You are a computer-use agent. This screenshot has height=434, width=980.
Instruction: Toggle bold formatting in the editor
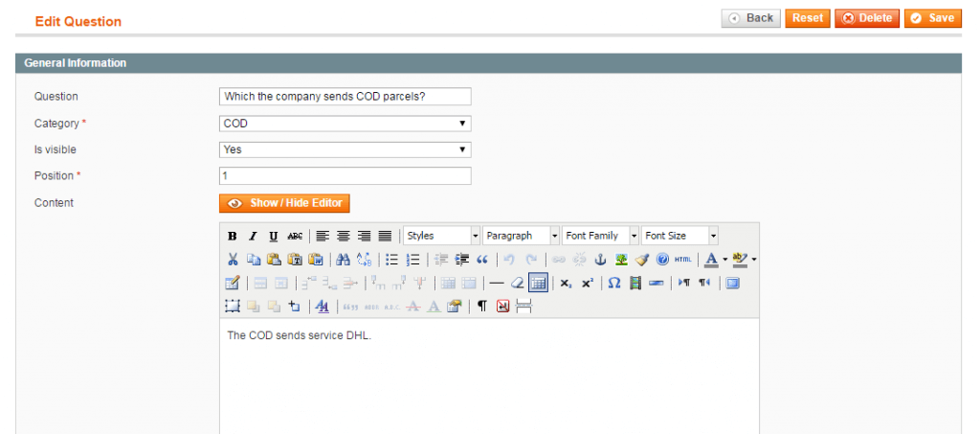point(233,236)
